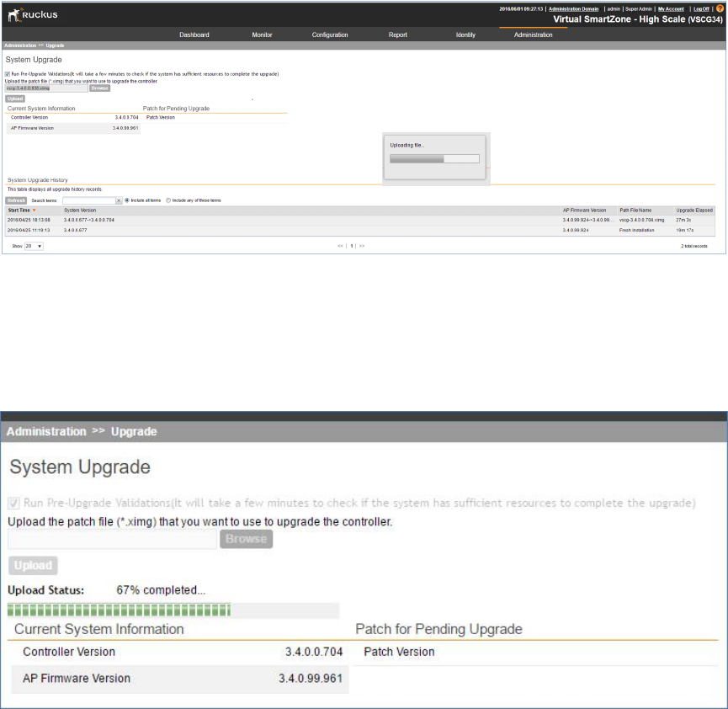Image resolution: width=728 pixels, height=709 pixels.
Task: Click AP Firmware Version 3.4.0.99.961 in enlarged view
Action: click(179, 679)
